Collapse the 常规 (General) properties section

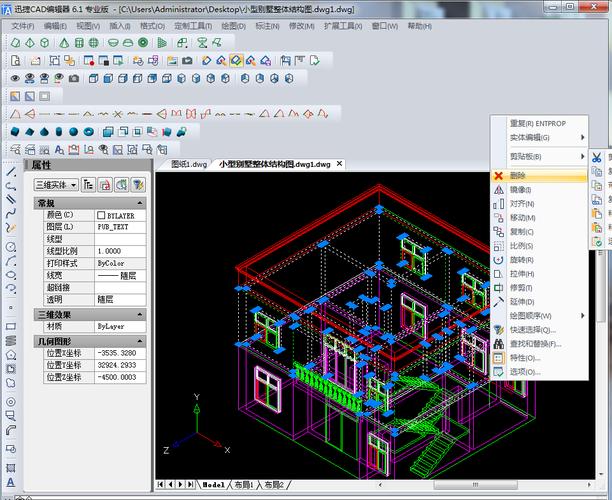(139, 203)
